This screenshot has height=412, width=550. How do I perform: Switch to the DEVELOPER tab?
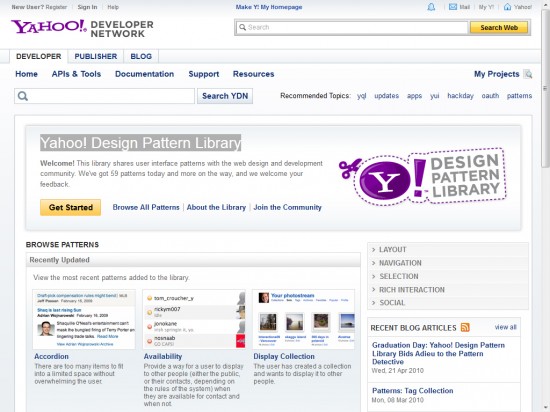click(x=39, y=56)
